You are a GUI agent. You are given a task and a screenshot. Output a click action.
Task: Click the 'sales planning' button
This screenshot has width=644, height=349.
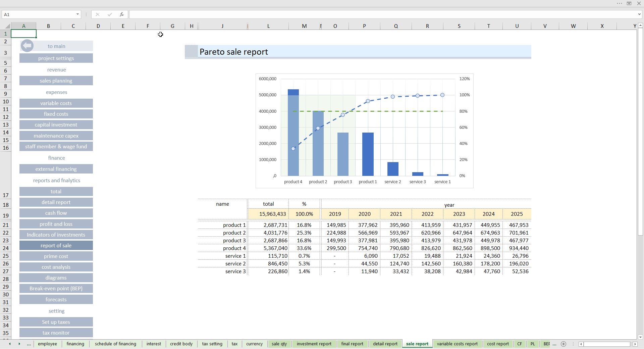56,81
